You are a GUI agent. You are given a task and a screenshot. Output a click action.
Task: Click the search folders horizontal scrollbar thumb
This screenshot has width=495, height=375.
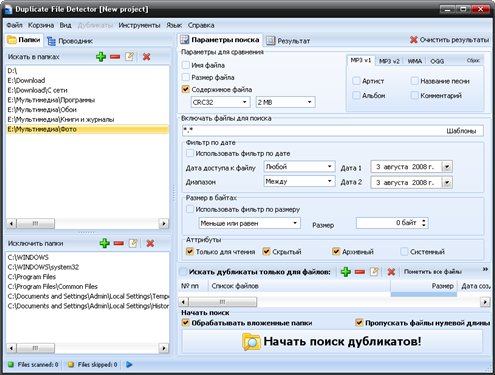click(x=36, y=223)
